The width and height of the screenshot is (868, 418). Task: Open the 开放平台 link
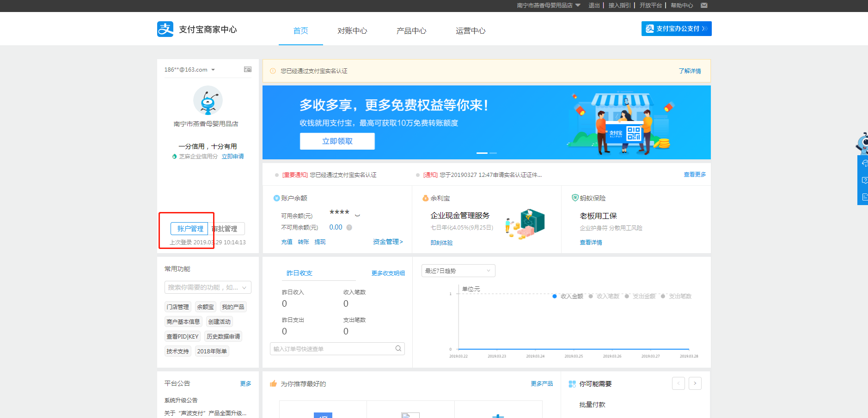651,6
